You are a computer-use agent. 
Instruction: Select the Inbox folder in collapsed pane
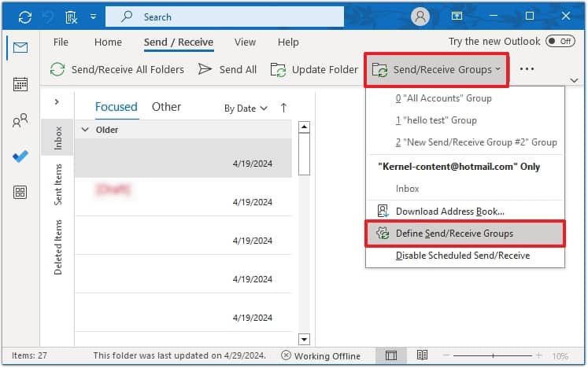(x=57, y=138)
